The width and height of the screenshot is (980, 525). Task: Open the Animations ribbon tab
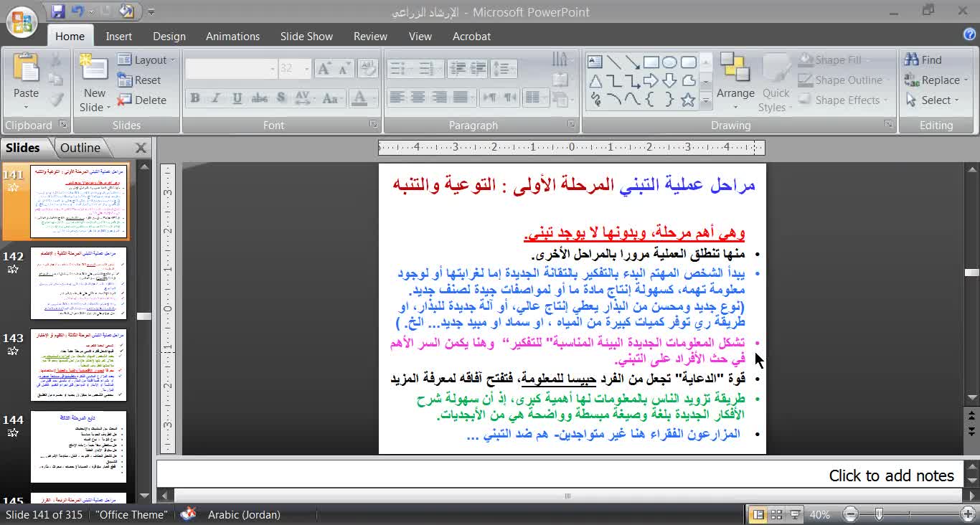(232, 37)
